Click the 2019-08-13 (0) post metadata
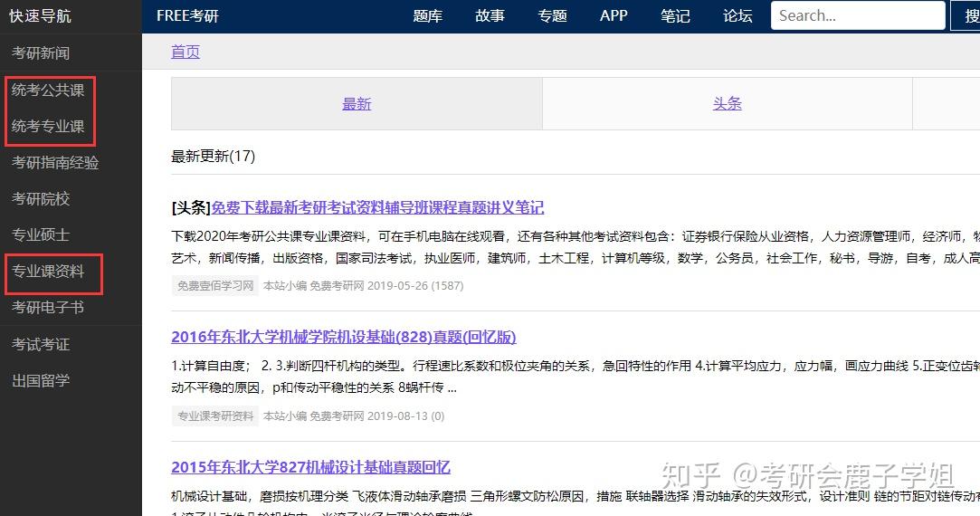Image resolution: width=980 pixels, height=516 pixels. 405,416
